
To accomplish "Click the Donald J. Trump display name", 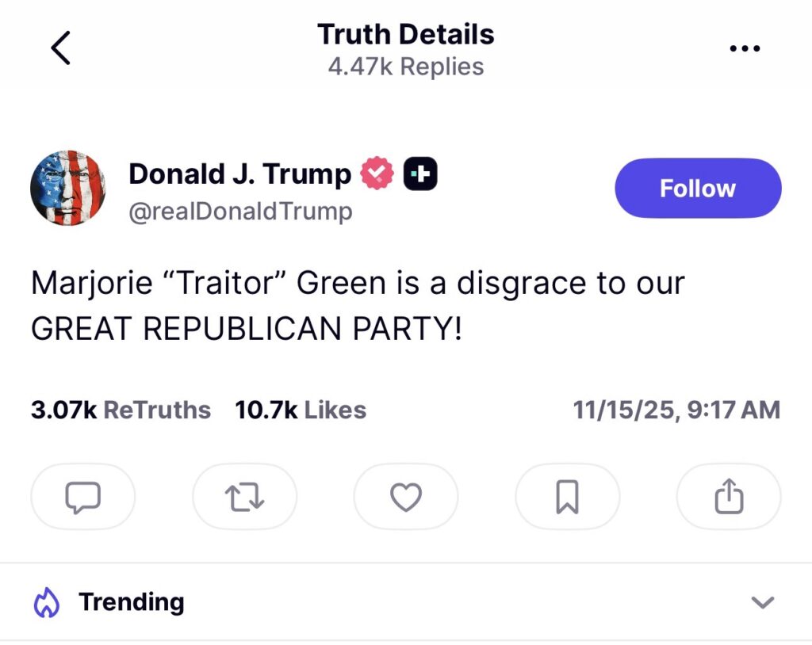I will (239, 174).
